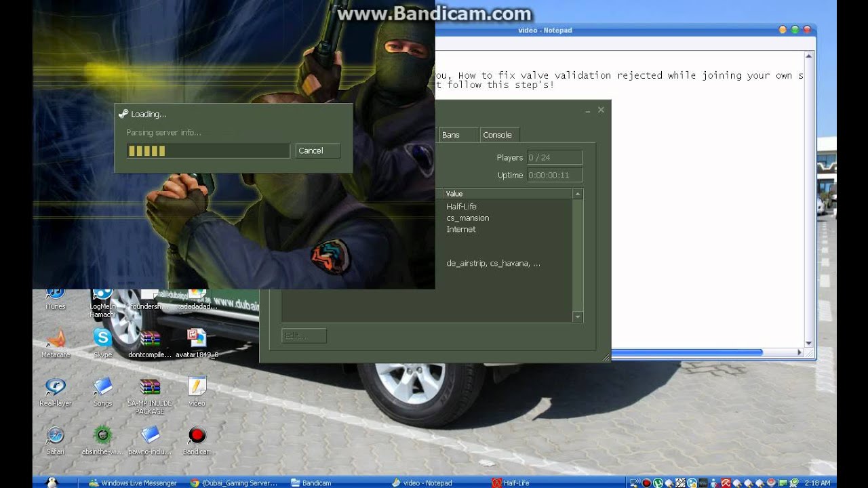
Task: Click the Value column header
Action: 508,194
